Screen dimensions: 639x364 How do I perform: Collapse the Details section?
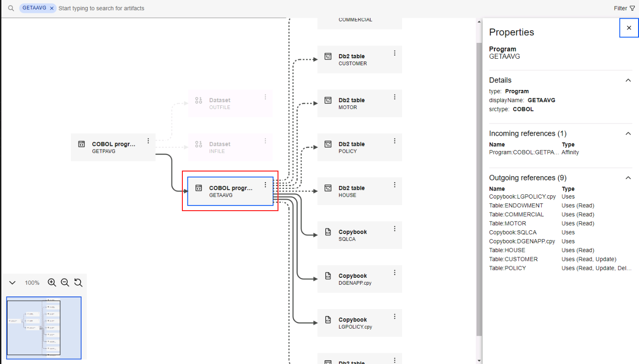coord(628,80)
